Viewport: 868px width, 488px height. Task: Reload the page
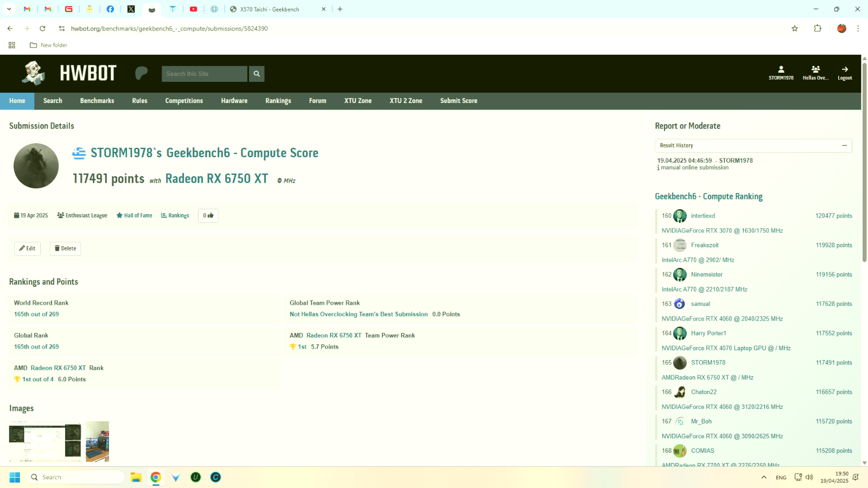pos(42,29)
